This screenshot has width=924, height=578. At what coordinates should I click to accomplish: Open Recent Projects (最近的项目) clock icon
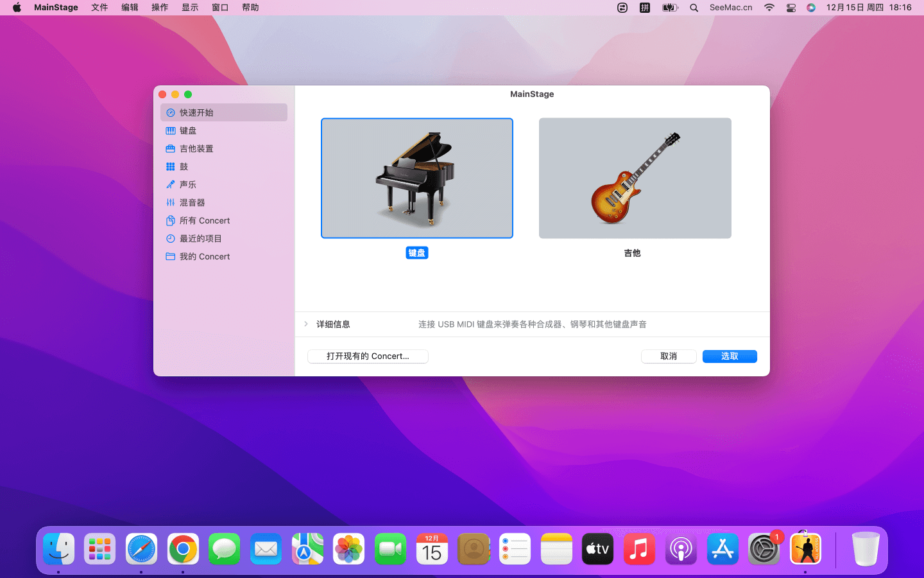coord(171,238)
